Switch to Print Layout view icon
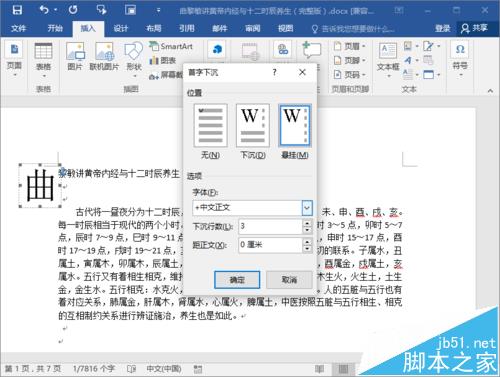Viewport: 500px width, 377px height. tap(343, 369)
